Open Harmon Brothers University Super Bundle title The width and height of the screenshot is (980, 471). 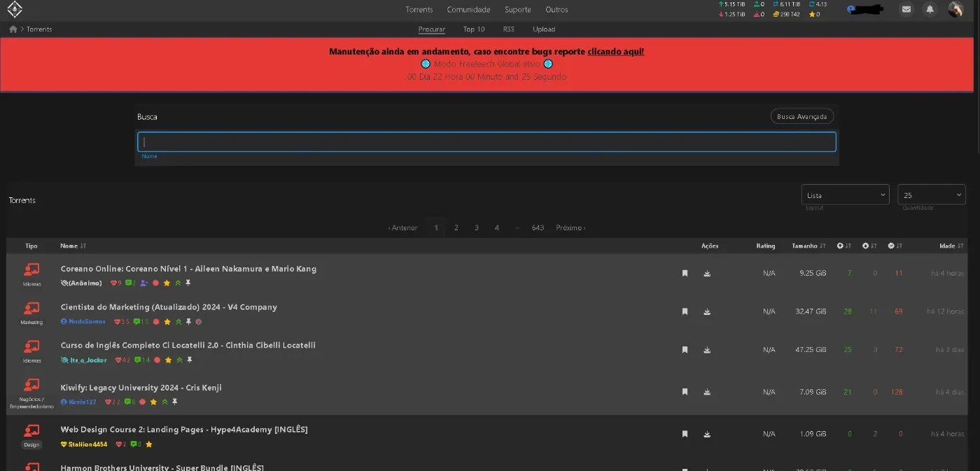162,468
